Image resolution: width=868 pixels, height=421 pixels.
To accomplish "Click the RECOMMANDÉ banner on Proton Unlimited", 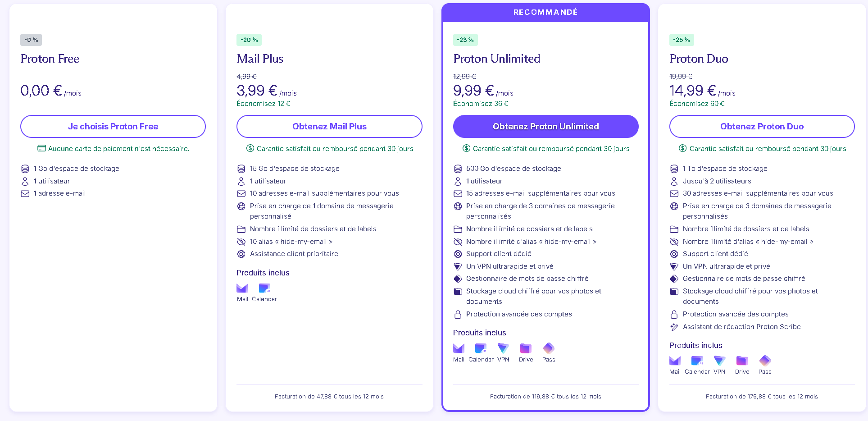I will pyautogui.click(x=545, y=13).
